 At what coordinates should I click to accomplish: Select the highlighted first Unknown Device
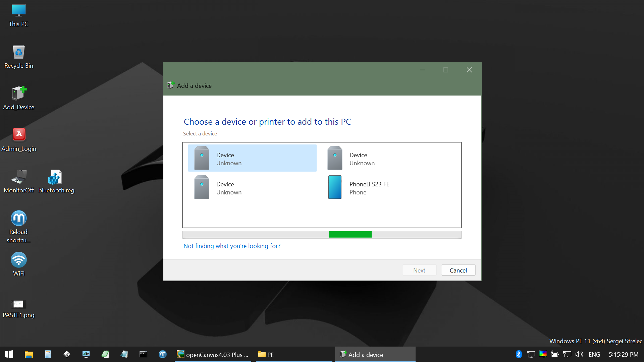tap(252, 159)
